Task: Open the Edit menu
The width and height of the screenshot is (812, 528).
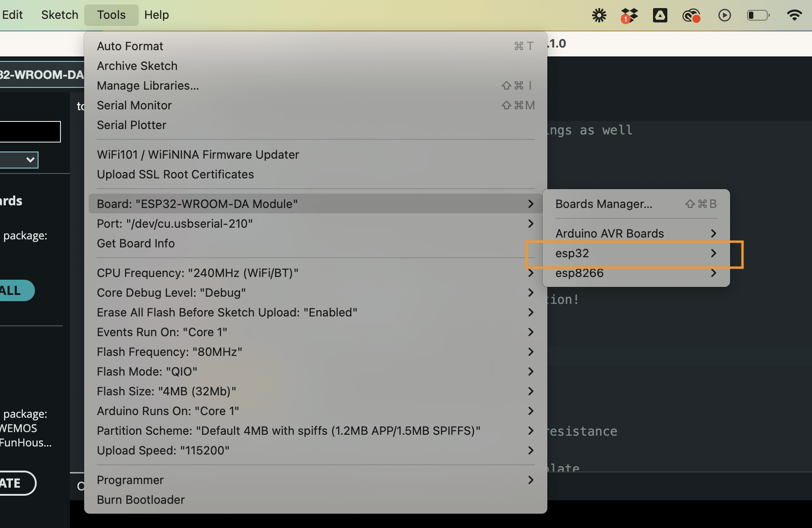Action: 12,15
